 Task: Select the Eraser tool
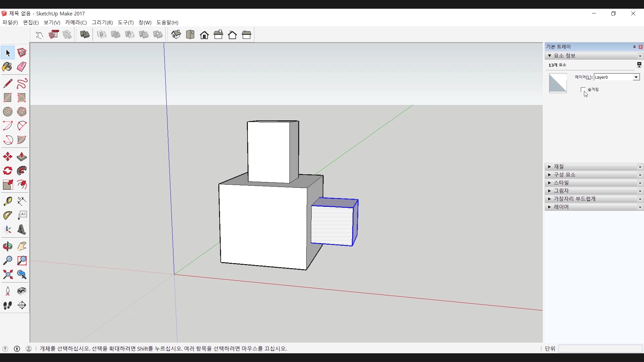click(x=22, y=67)
